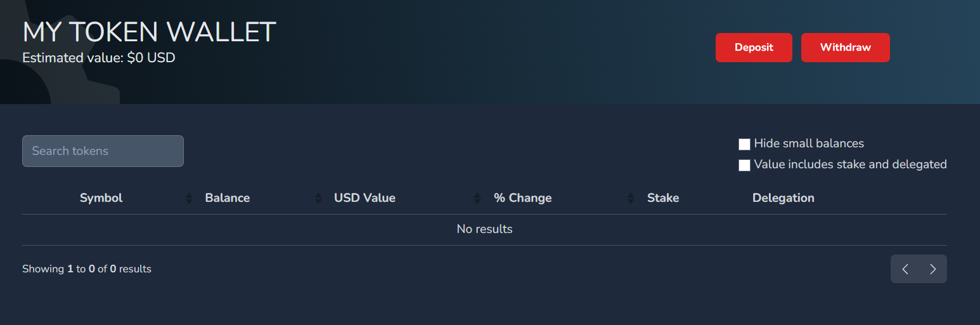Select the Stake column header

pos(663,198)
